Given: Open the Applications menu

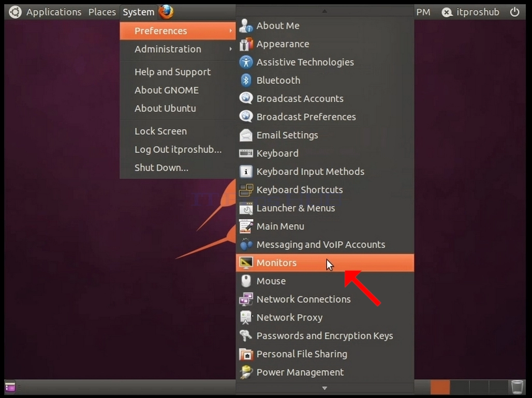Looking at the screenshot, I should click(x=54, y=12).
